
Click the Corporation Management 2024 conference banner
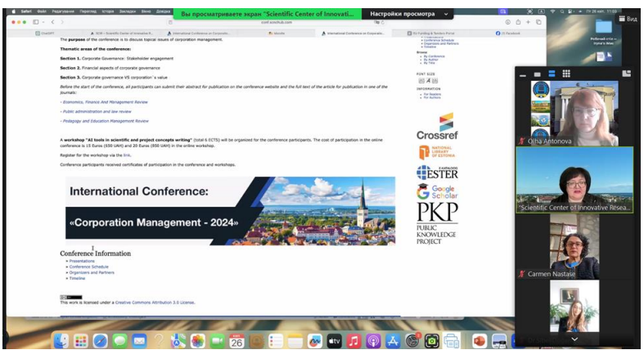(230, 211)
